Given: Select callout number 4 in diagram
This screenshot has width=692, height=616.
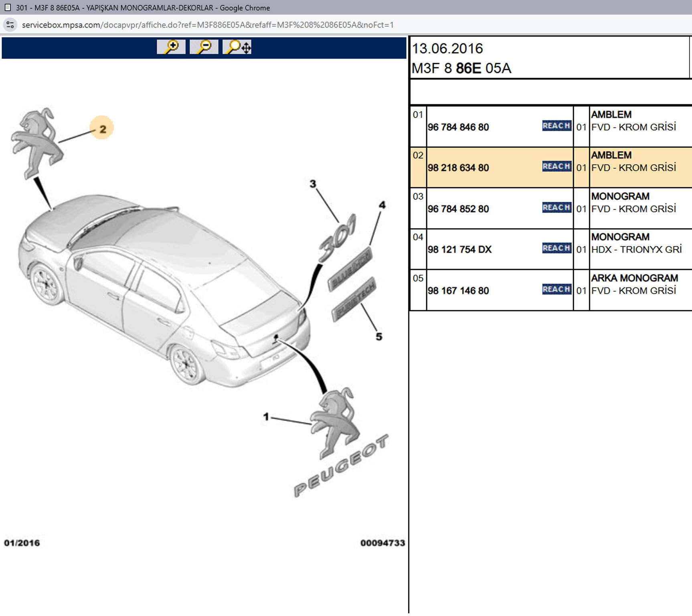Looking at the screenshot, I should coord(382,205).
